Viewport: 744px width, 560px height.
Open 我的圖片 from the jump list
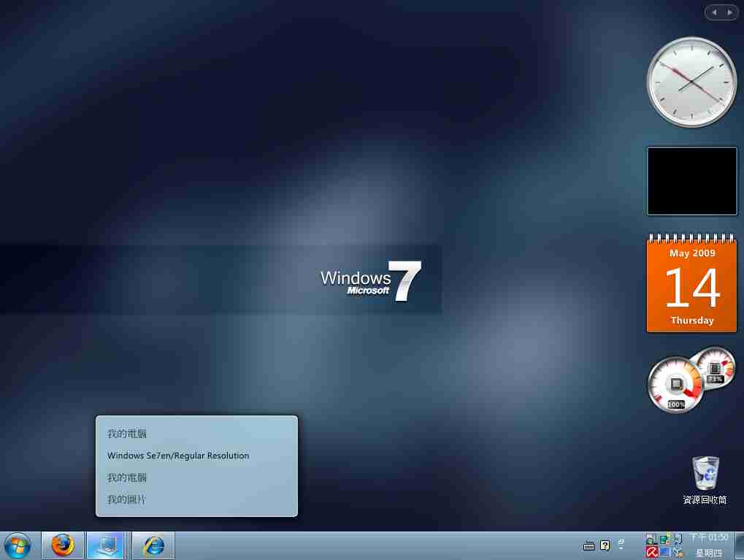126,499
